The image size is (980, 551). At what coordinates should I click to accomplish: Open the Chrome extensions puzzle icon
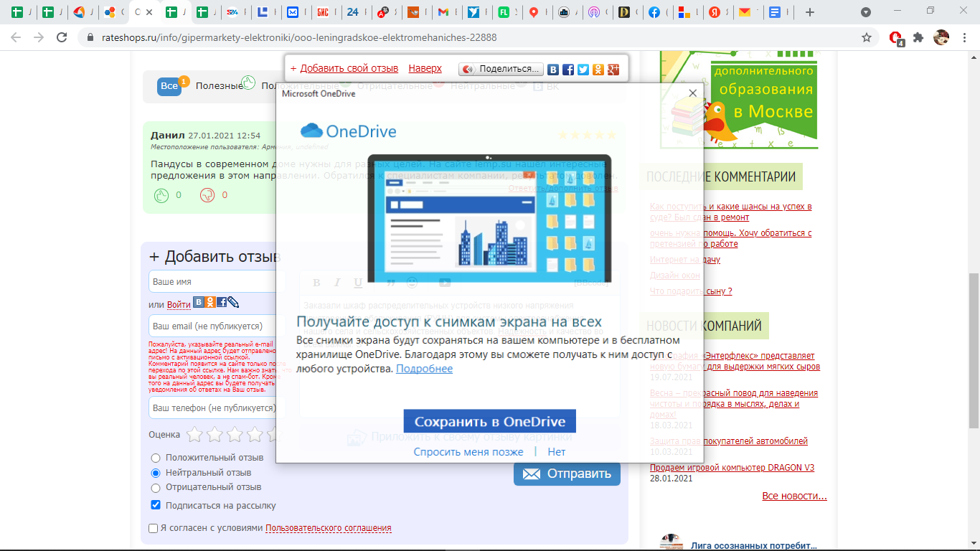coord(918,37)
